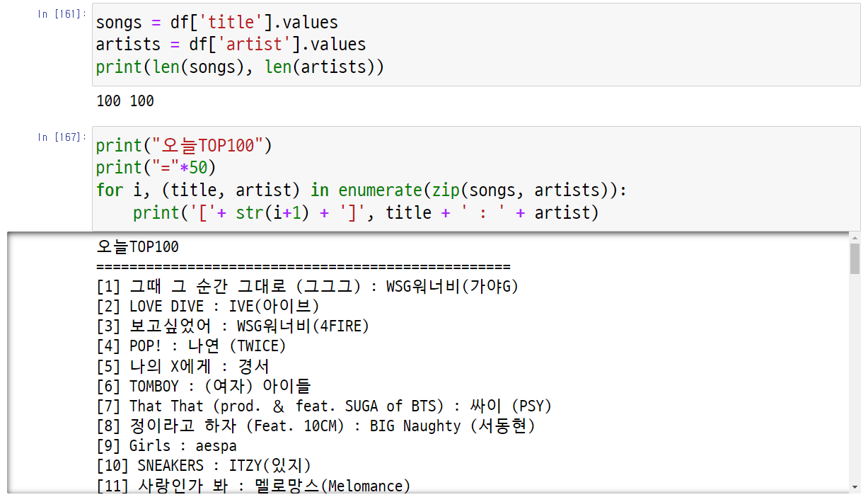Click the print str(i+1) code line

coord(365,212)
